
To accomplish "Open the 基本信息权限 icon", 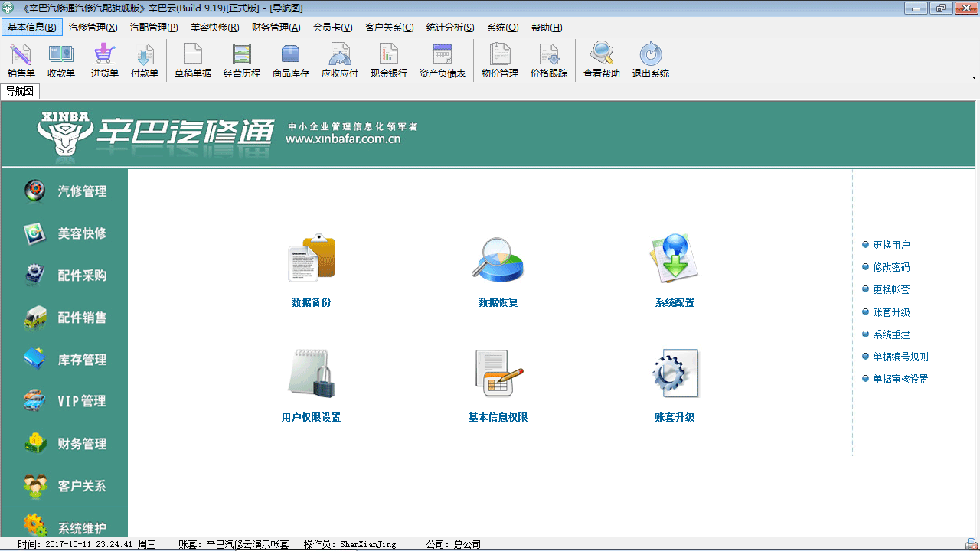I will pyautogui.click(x=498, y=373).
